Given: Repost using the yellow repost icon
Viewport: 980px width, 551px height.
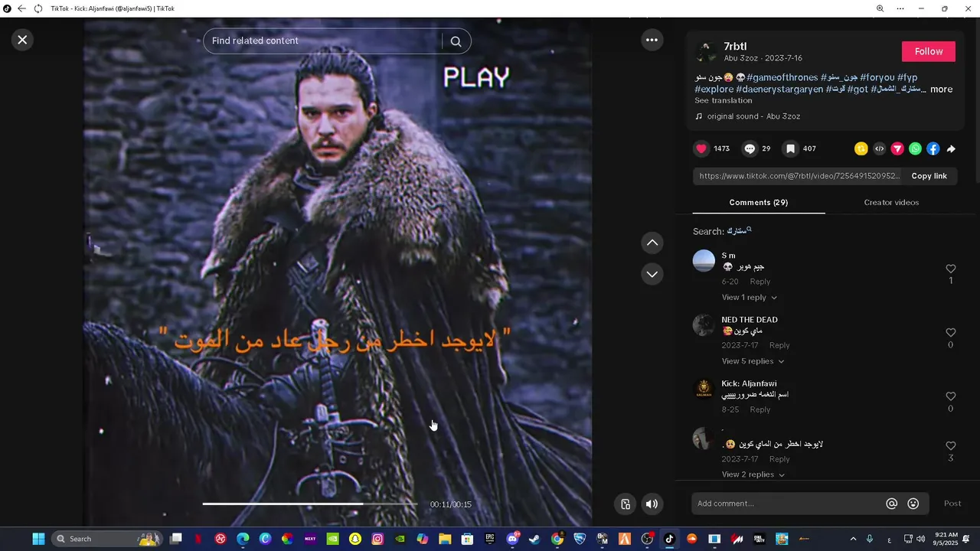Looking at the screenshot, I should [x=861, y=149].
